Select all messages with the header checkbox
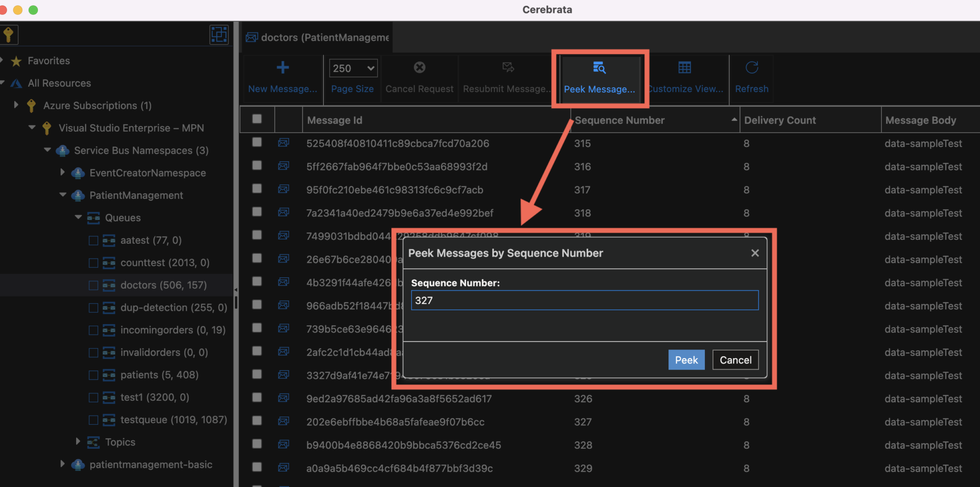Viewport: 980px width, 487px height. (257, 119)
